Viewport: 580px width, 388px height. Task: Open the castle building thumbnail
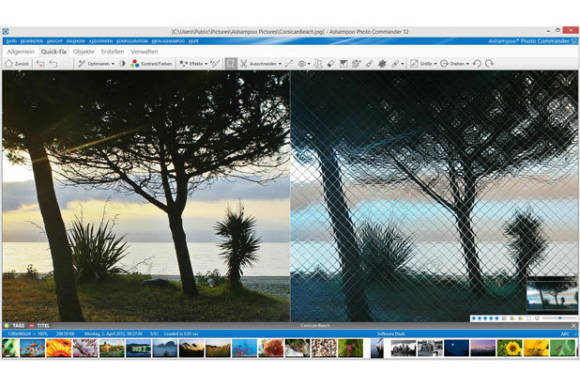point(112,348)
